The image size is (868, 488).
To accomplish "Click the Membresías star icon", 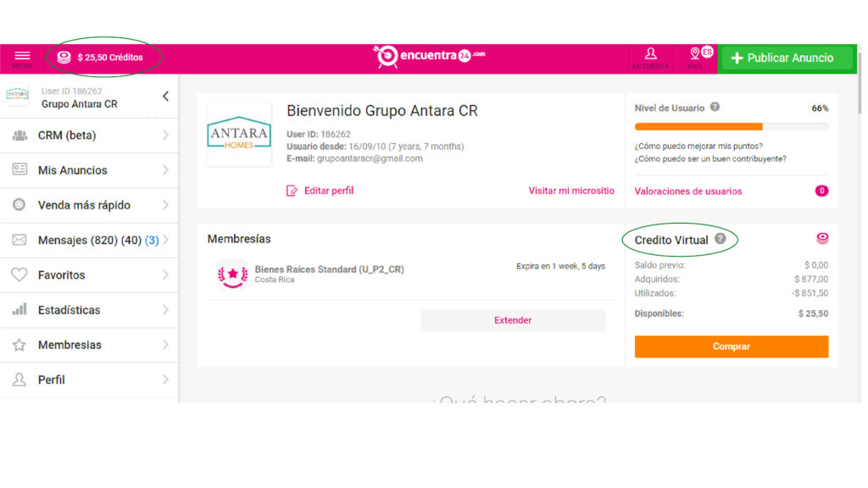I will 19,345.
